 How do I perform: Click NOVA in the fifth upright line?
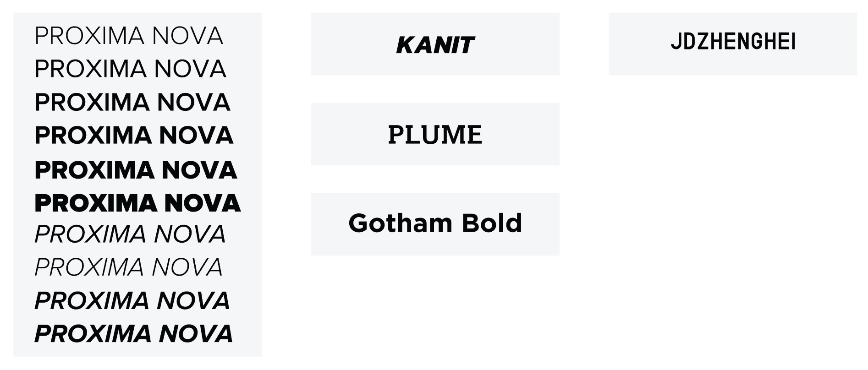coord(199,170)
